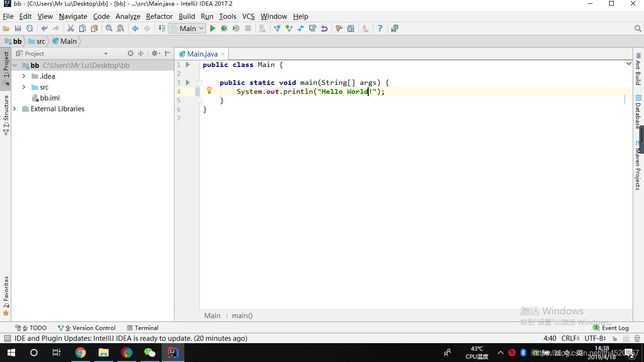The height and width of the screenshot is (362, 644).
Task: Expand the .idea folder
Action: (24, 76)
